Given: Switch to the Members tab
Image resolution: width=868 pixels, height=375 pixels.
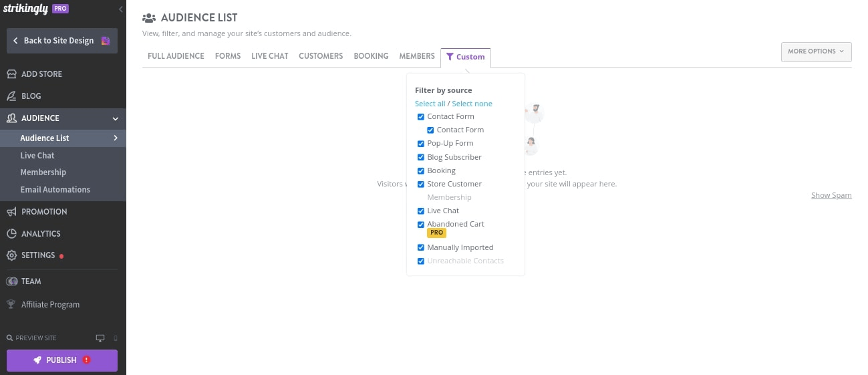Looking at the screenshot, I should click(x=417, y=56).
